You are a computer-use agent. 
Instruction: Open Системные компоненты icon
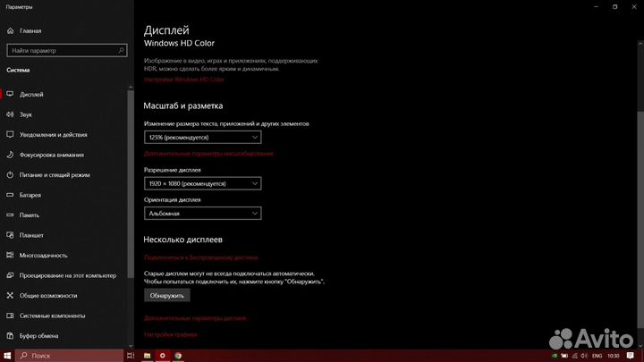click(10, 316)
